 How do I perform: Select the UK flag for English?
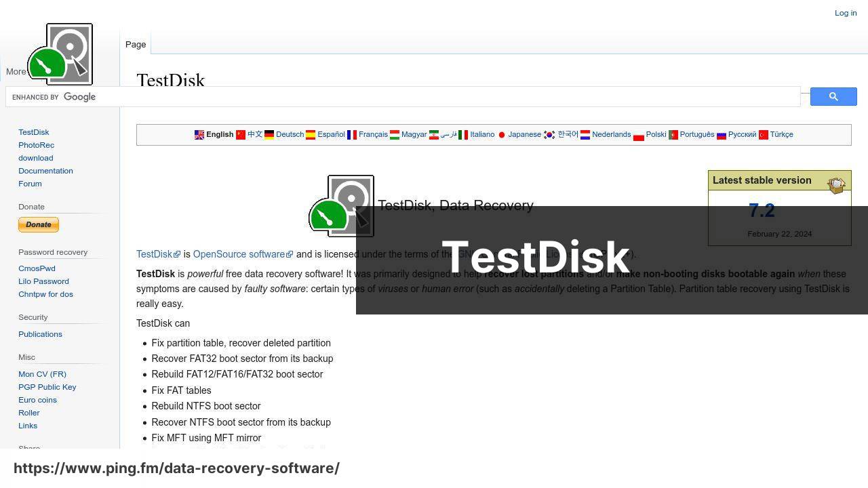point(199,135)
